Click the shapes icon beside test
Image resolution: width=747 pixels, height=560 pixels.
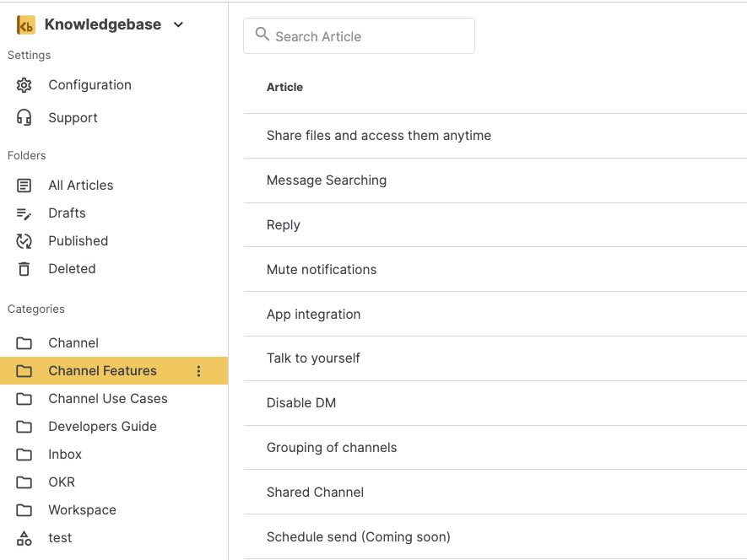click(24, 538)
